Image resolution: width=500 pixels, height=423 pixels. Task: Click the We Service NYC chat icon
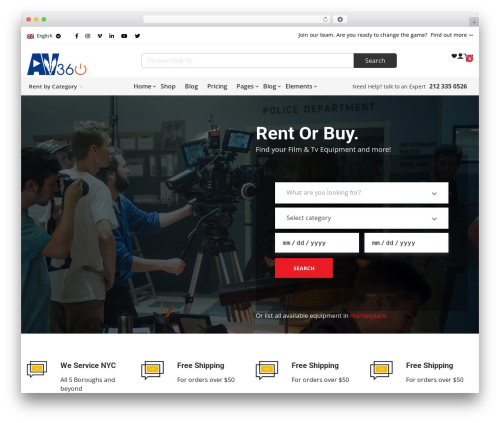tap(37, 369)
